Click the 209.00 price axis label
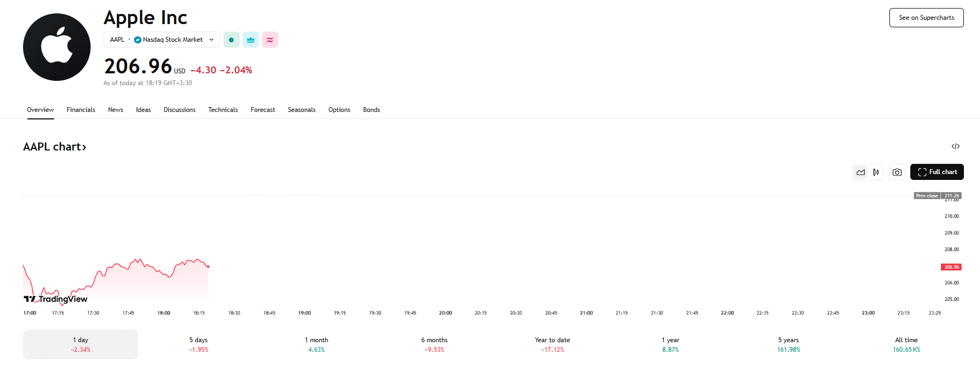This screenshot has height=377, width=980. tap(952, 233)
